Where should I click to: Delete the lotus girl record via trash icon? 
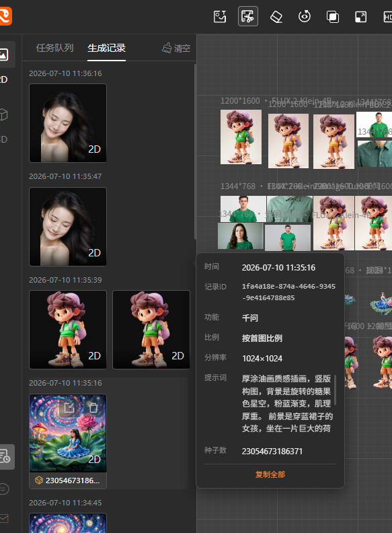[x=93, y=407]
